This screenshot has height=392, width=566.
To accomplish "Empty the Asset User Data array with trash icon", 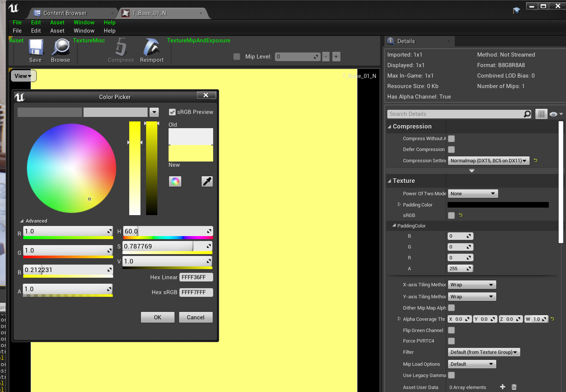I will [514, 387].
